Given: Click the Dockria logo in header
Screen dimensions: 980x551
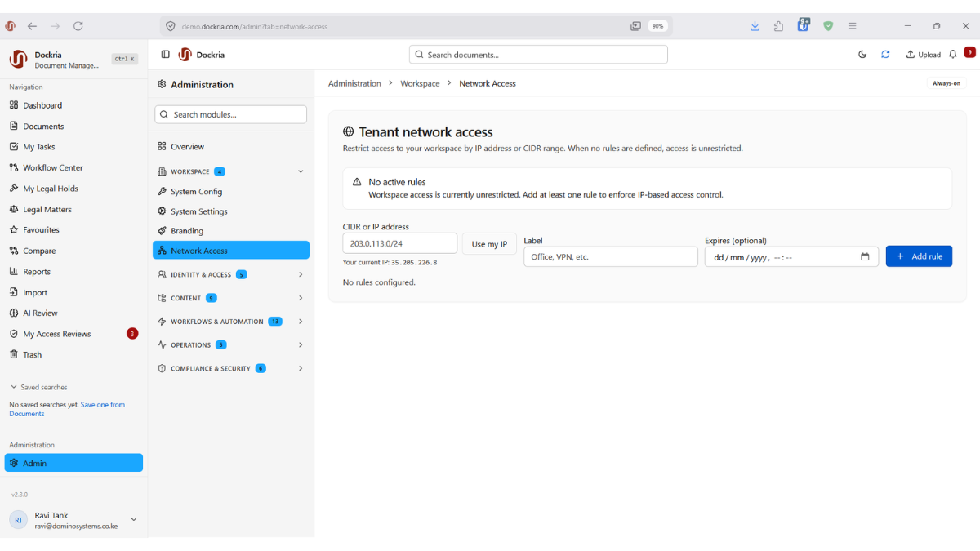Looking at the screenshot, I should [x=185, y=55].
